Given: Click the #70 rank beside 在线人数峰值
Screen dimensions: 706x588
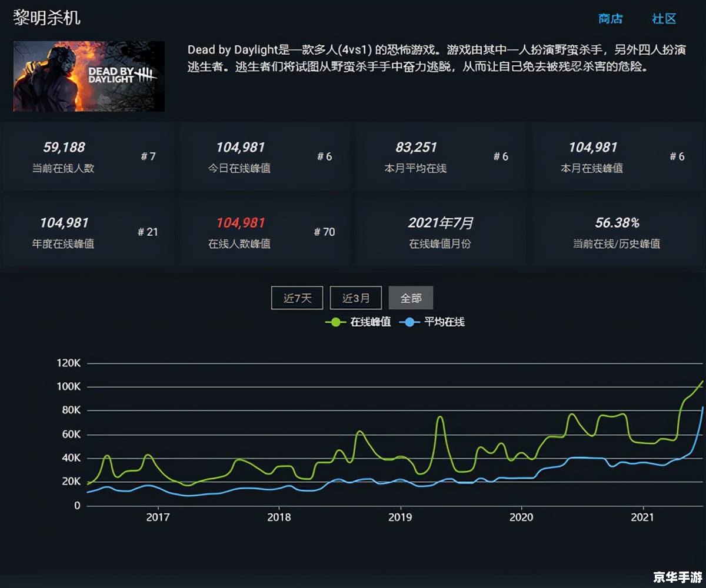Looking at the screenshot, I should pos(325,232).
